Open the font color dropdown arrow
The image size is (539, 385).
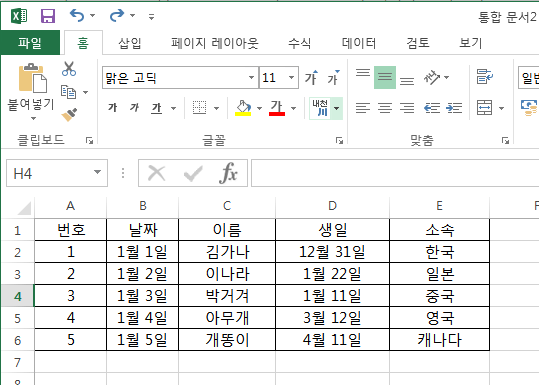coord(294,108)
